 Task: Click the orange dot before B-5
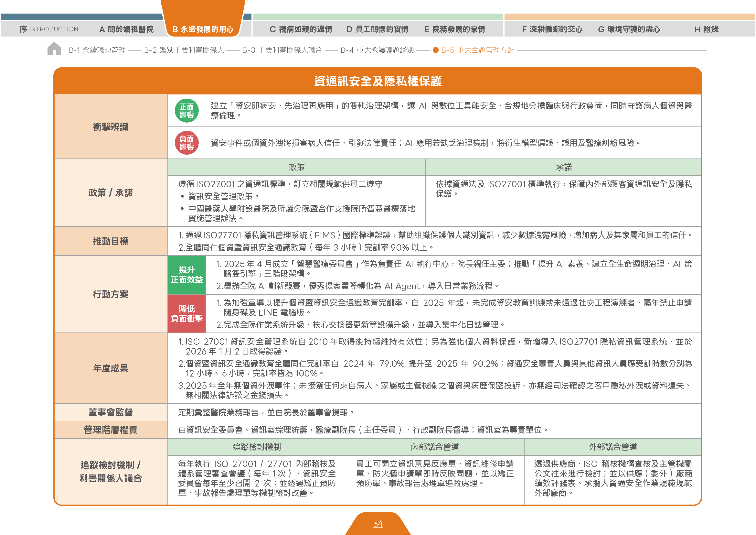[436, 50]
